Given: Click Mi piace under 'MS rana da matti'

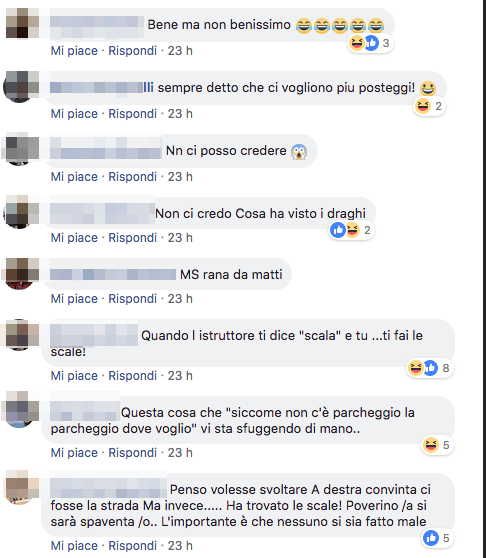Looking at the screenshot, I should tap(74, 299).
